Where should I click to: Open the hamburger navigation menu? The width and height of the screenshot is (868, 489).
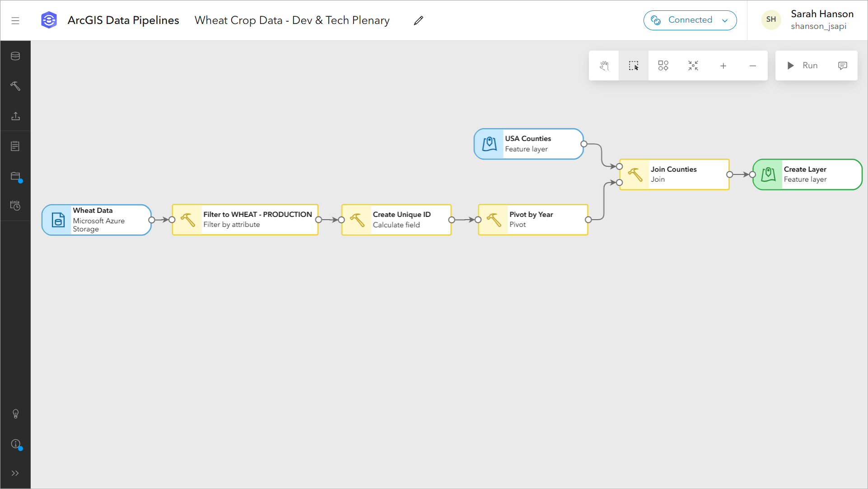(15, 20)
